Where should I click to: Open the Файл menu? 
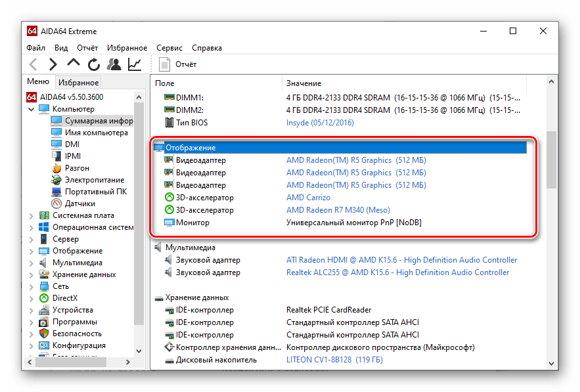click(x=35, y=48)
